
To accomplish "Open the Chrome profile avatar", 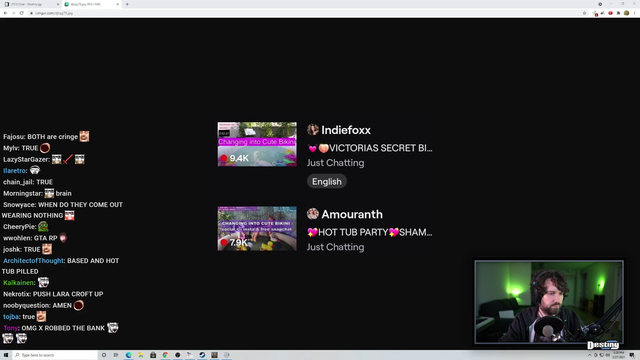I will (x=627, y=13).
